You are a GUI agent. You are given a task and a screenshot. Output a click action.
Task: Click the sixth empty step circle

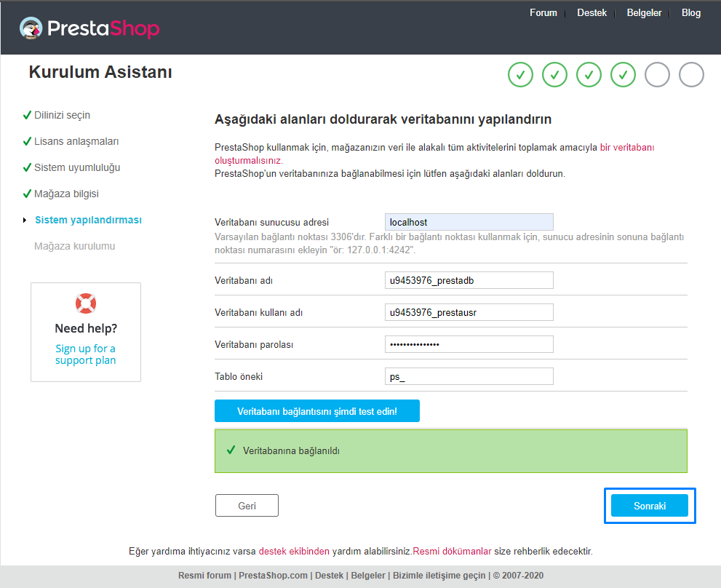(x=692, y=74)
